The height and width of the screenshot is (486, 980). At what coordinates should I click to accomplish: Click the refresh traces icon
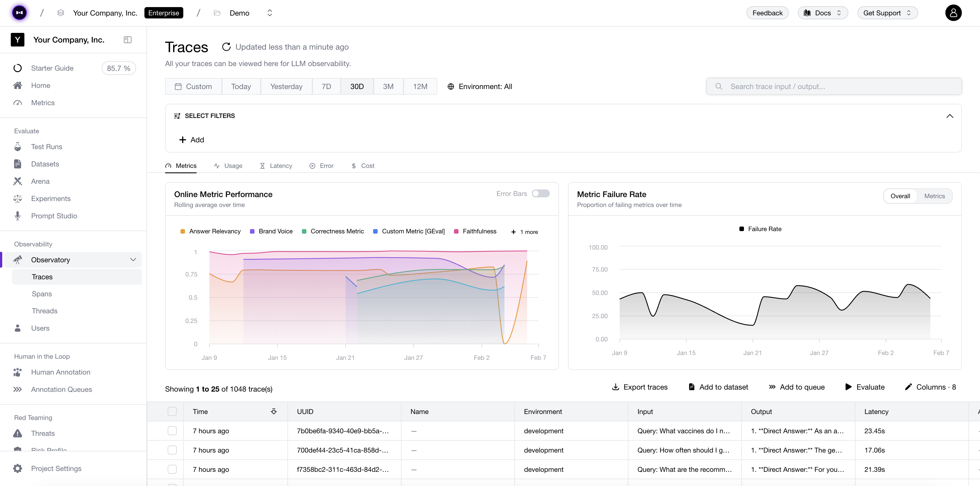tap(226, 47)
